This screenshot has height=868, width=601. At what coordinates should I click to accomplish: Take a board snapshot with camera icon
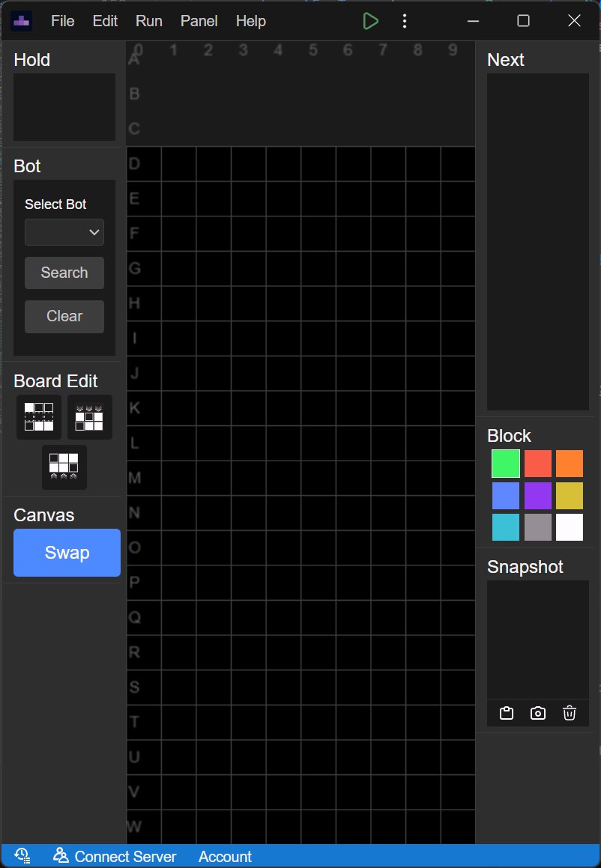point(537,713)
